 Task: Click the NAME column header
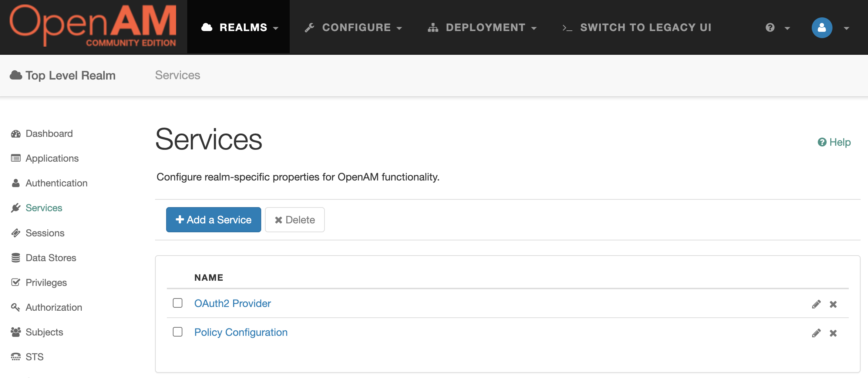[x=209, y=277]
